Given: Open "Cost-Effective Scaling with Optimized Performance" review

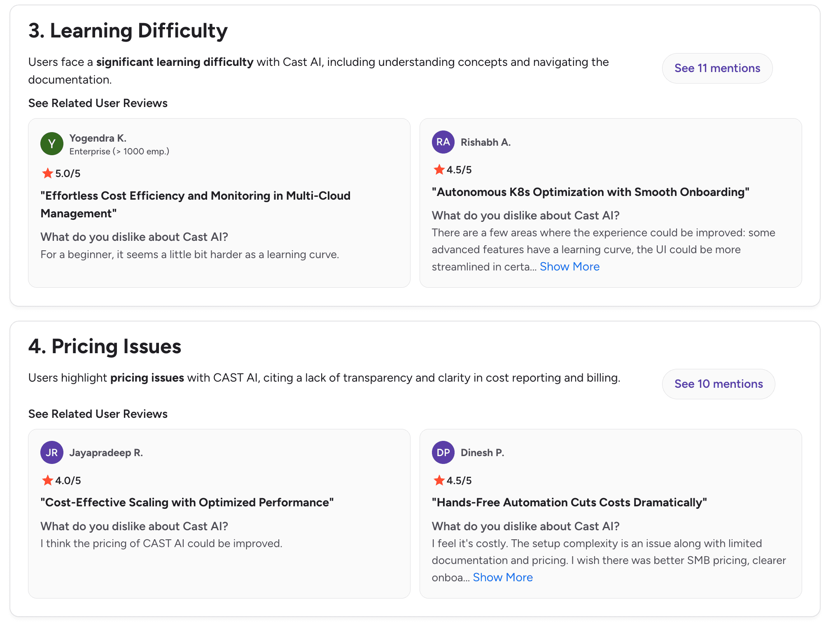Looking at the screenshot, I should (187, 503).
